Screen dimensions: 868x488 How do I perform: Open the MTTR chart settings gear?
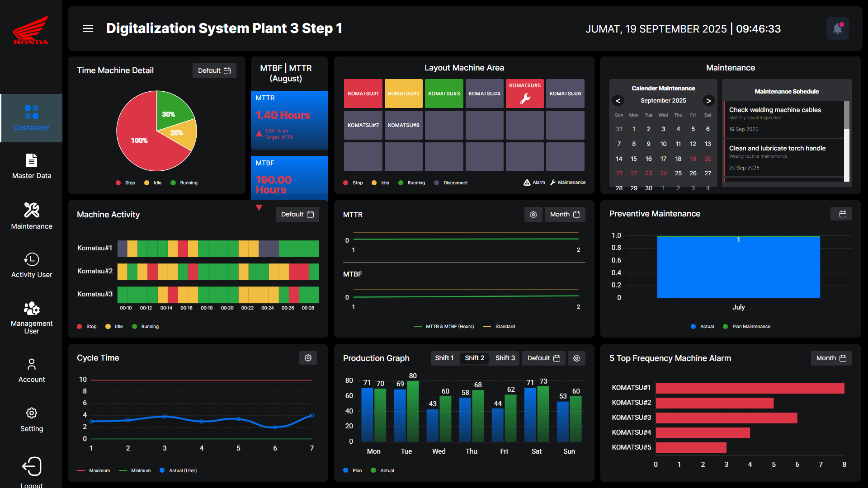click(x=533, y=214)
